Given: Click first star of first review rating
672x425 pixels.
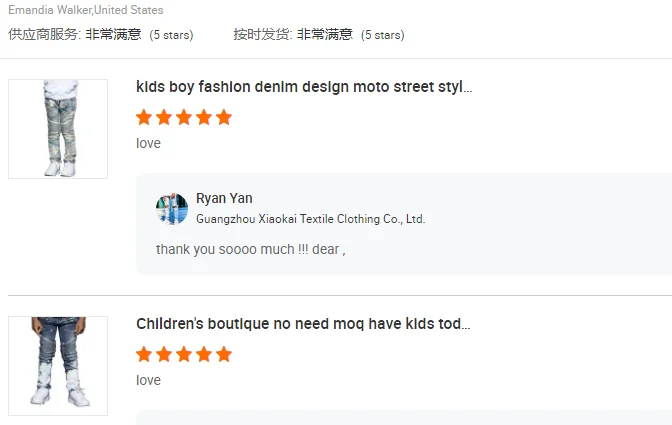Looking at the screenshot, I should (x=144, y=117).
